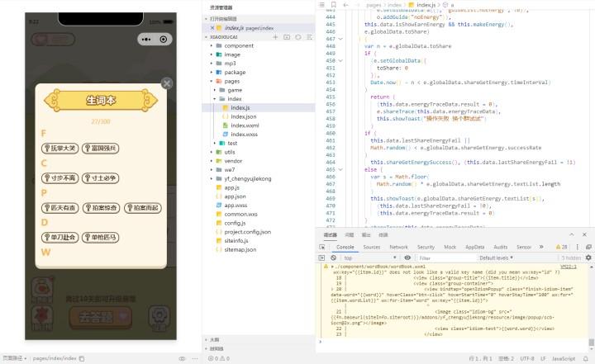Switch to the AppData tab
Screen dimensions: 595x364
pos(474,247)
